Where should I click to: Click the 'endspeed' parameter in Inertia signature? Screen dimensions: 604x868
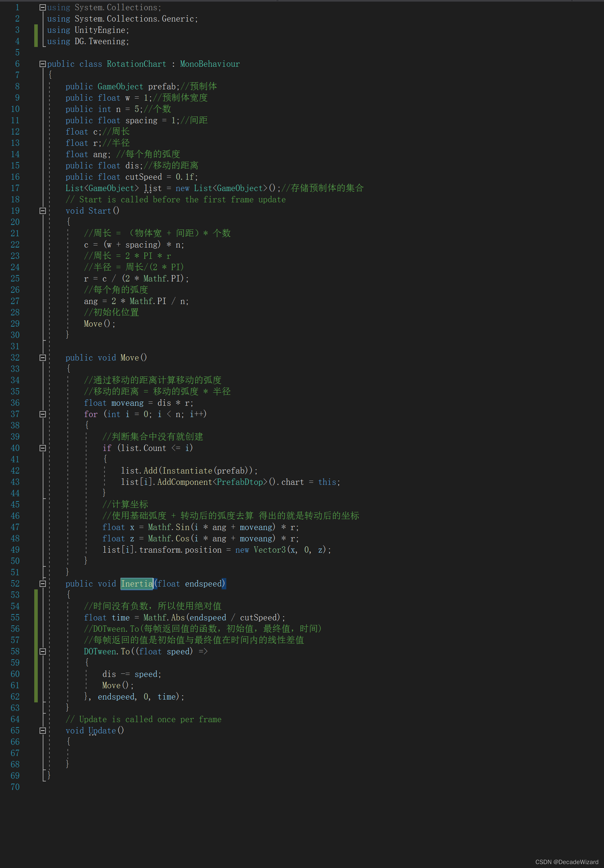203,584
